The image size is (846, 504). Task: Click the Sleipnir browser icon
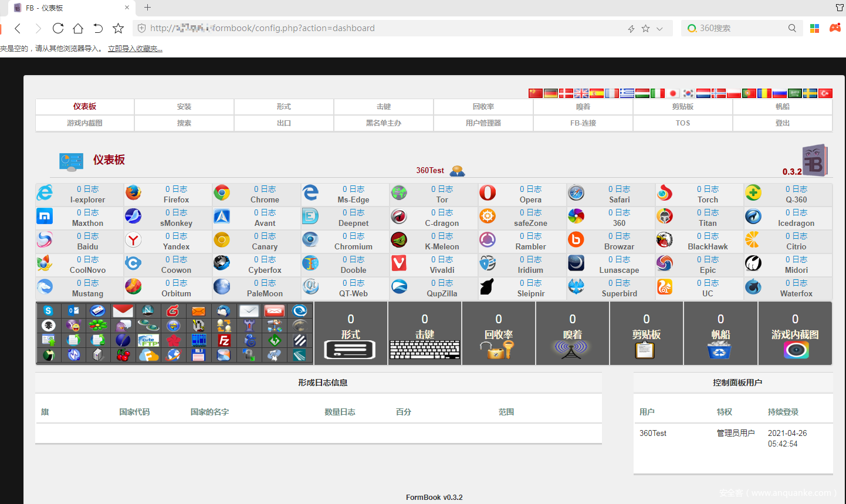click(488, 286)
